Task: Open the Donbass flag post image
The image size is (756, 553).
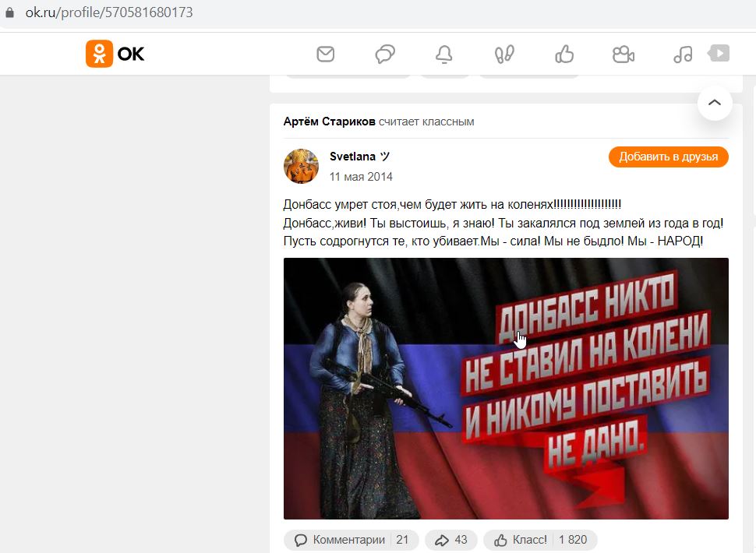Action: tap(506, 388)
